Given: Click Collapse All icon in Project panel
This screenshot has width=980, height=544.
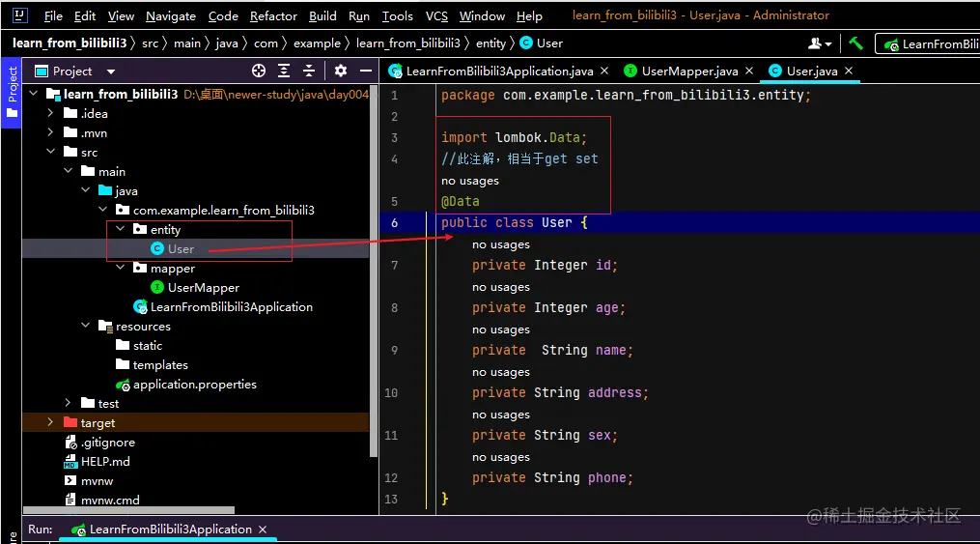Looking at the screenshot, I should 309,71.
